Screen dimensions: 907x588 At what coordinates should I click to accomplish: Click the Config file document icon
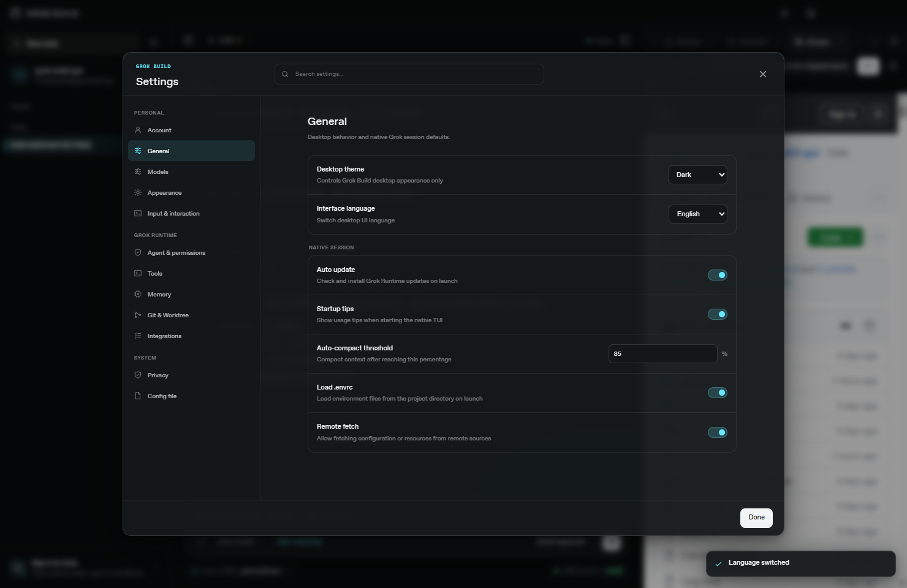pos(138,396)
